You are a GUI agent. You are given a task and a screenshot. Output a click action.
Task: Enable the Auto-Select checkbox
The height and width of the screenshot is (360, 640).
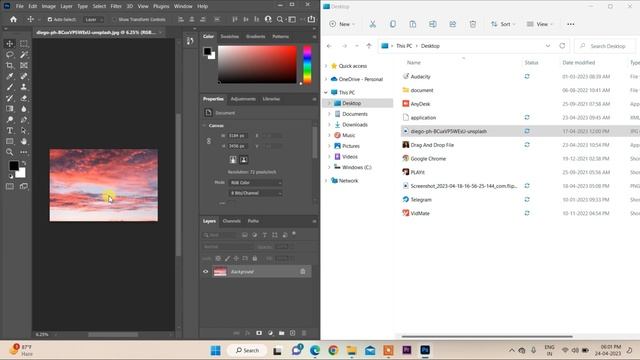(x=50, y=19)
